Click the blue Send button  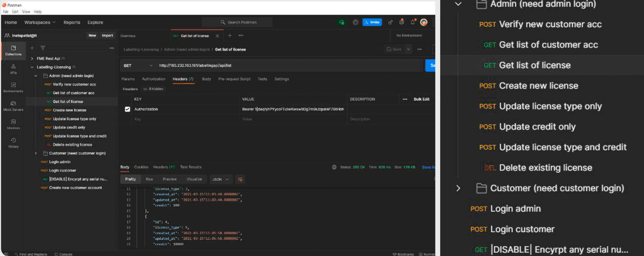tap(431, 65)
